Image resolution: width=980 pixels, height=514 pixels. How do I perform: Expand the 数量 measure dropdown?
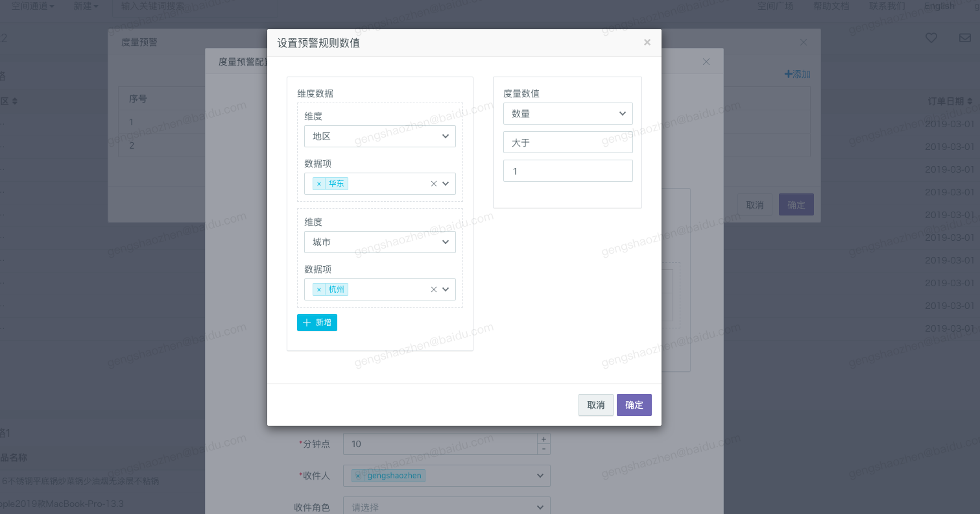click(x=568, y=114)
